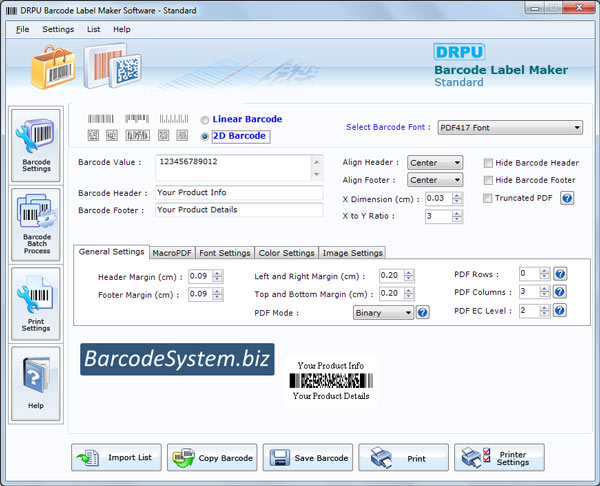Click Barcode Value text field

click(x=233, y=168)
